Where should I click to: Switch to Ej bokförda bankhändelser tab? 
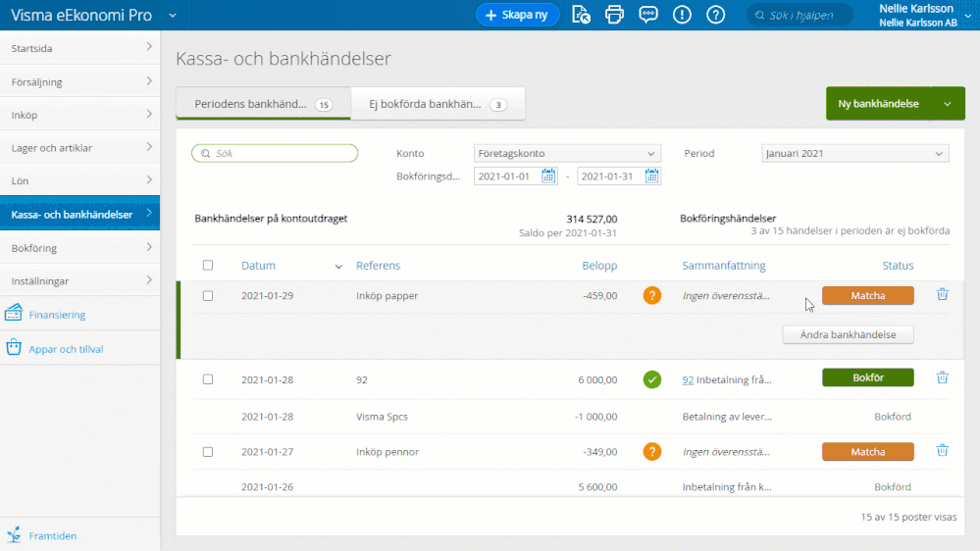tap(438, 104)
